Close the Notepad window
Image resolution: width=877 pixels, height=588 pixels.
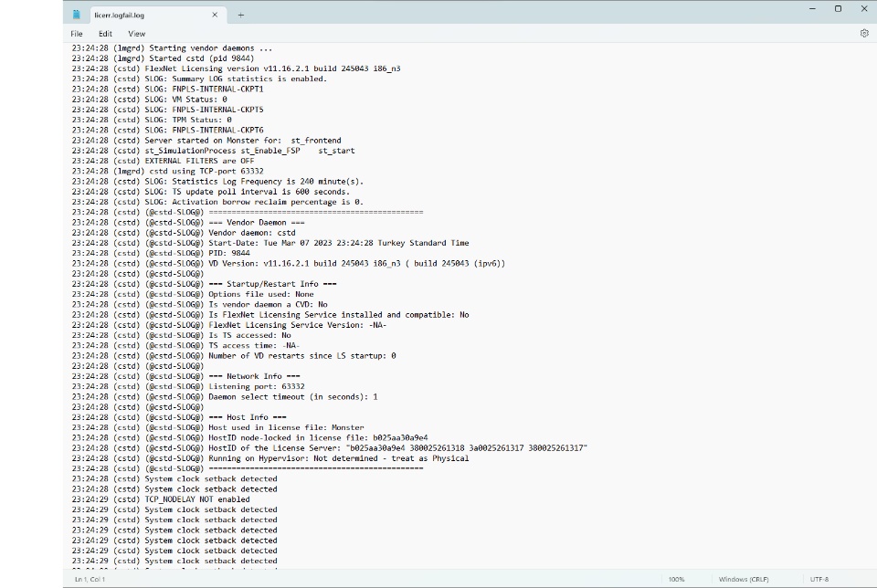(863, 8)
